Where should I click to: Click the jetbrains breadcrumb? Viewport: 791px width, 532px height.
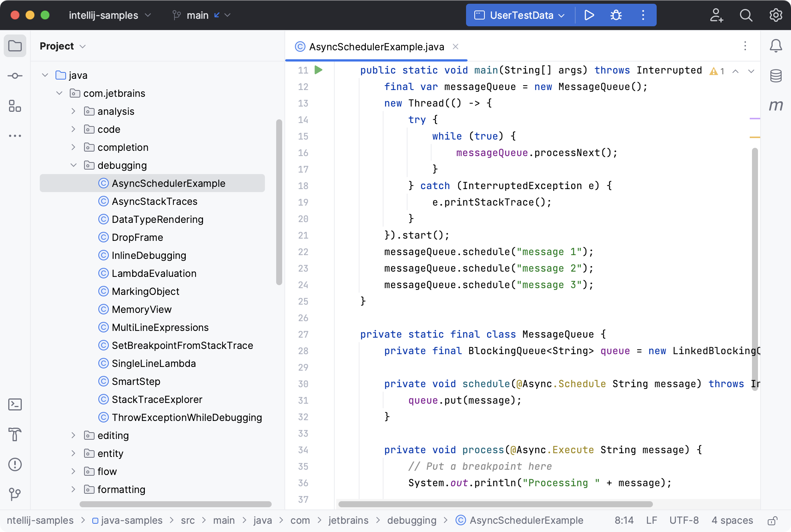pos(348,520)
